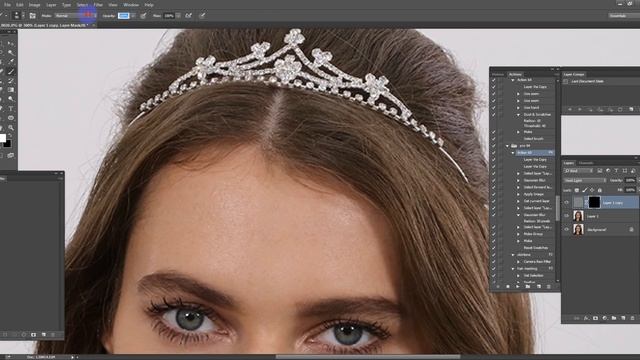Select the Quick Selection tool
Screen dimensions: 640x360
click(x=11, y=52)
